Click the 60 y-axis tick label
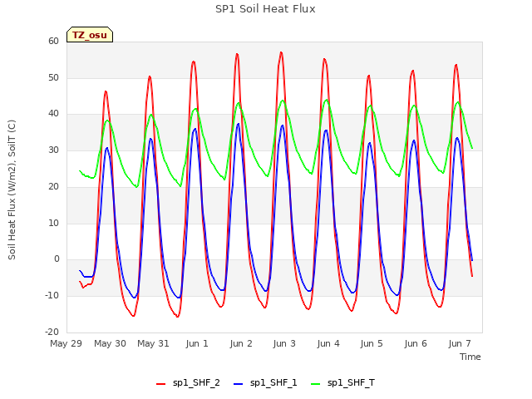The image size is (532, 399). tap(53, 42)
